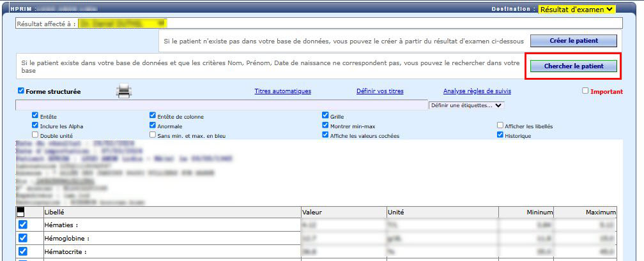
Task: Enable 'Afficher les libellés' checkbox
Action: click(x=500, y=126)
